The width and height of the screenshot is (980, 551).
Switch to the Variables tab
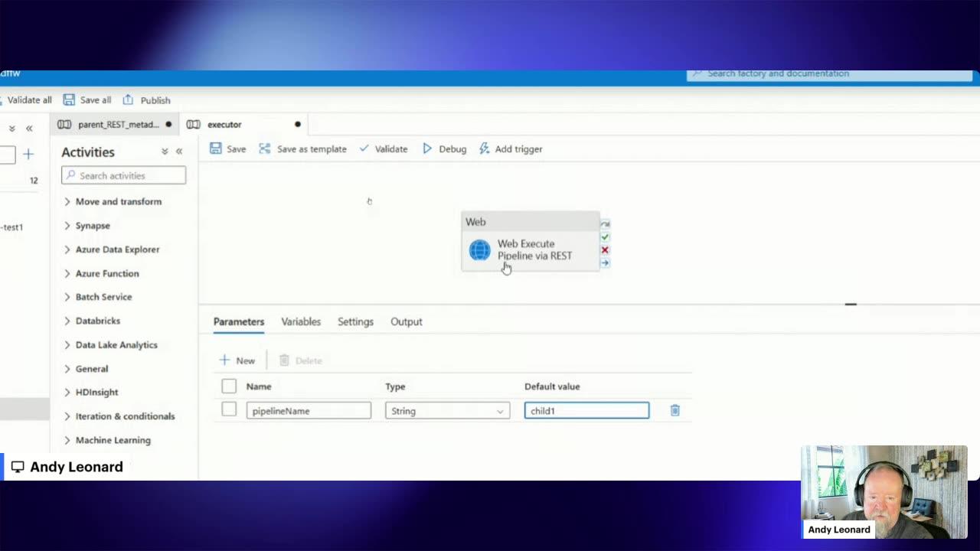coord(301,322)
